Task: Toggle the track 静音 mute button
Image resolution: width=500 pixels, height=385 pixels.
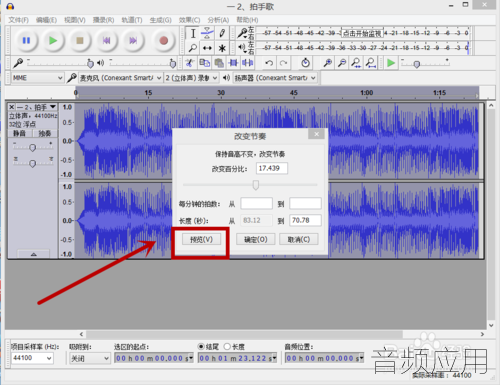Action: (19, 133)
